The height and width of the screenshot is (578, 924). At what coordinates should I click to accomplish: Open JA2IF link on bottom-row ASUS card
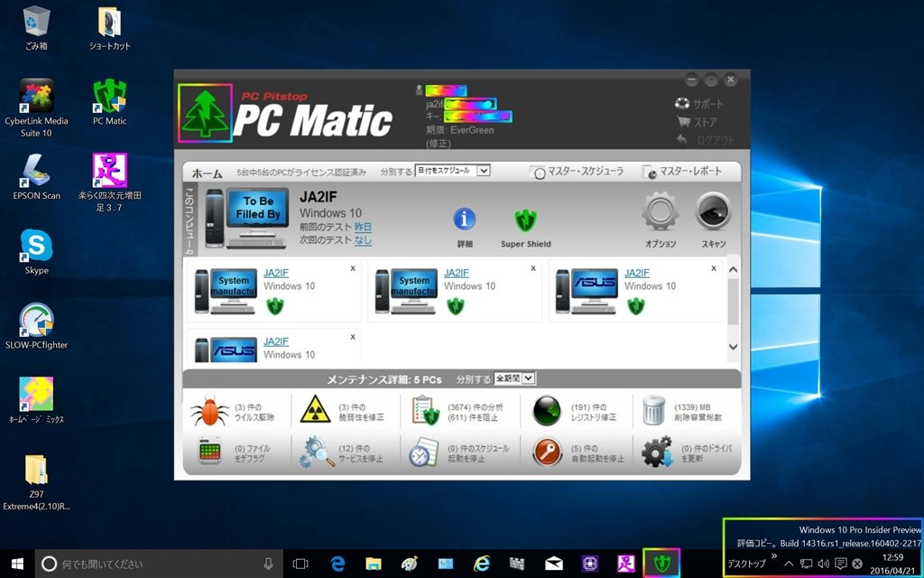pos(276,341)
